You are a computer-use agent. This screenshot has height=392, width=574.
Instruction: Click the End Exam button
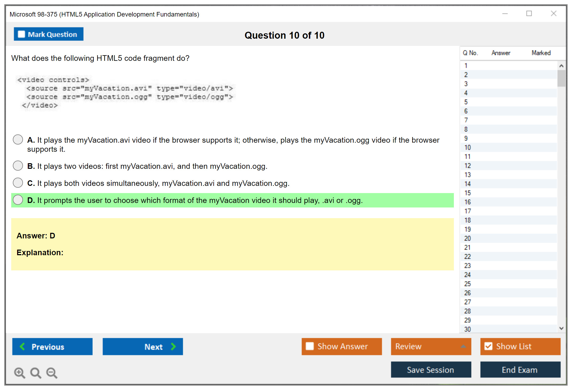pos(520,370)
